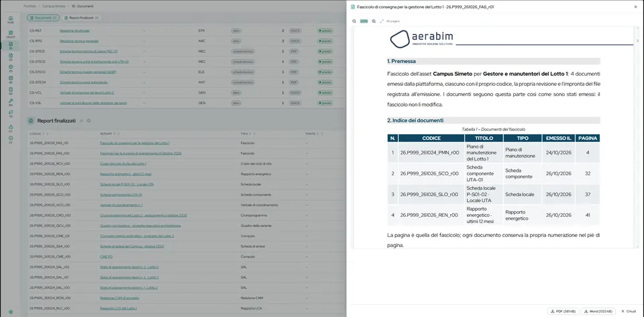Image resolution: width=644 pixels, height=317 pixels.
Task: Sort reports by the TIPO column
Action: pyautogui.click(x=250, y=134)
